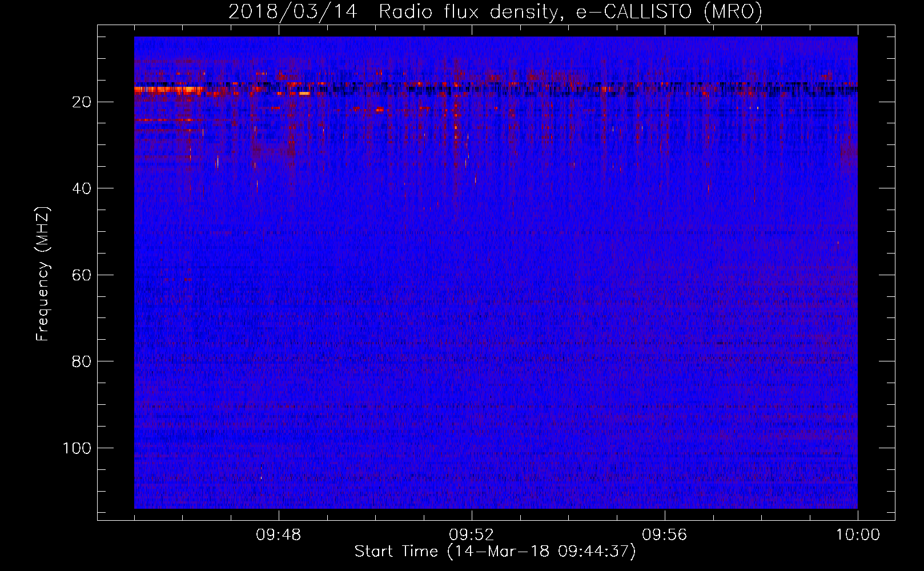Screen dimensions: 924x571
Task: Click the 60 MHz frequency tick label
Action: (x=82, y=275)
